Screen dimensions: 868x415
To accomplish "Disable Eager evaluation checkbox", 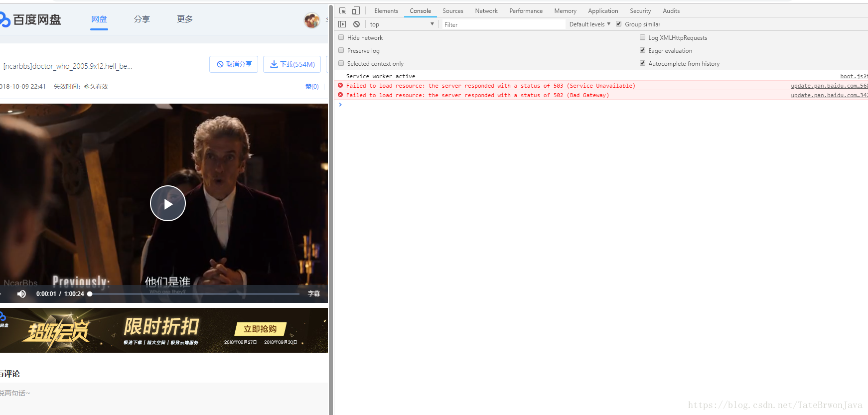I will (642, 50).
